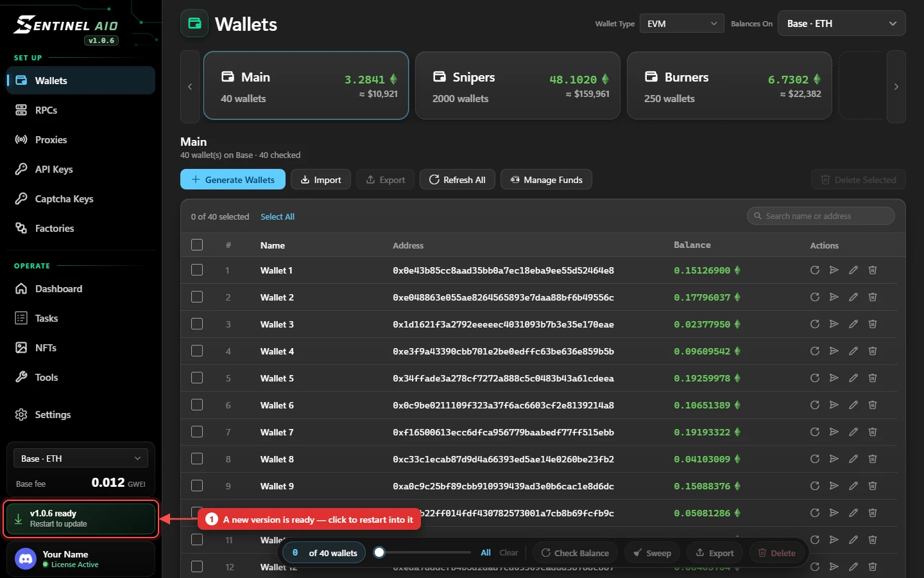The image size is (924, 578).
Task: Open Settings from the sidebar
Action: coord(81,415)
